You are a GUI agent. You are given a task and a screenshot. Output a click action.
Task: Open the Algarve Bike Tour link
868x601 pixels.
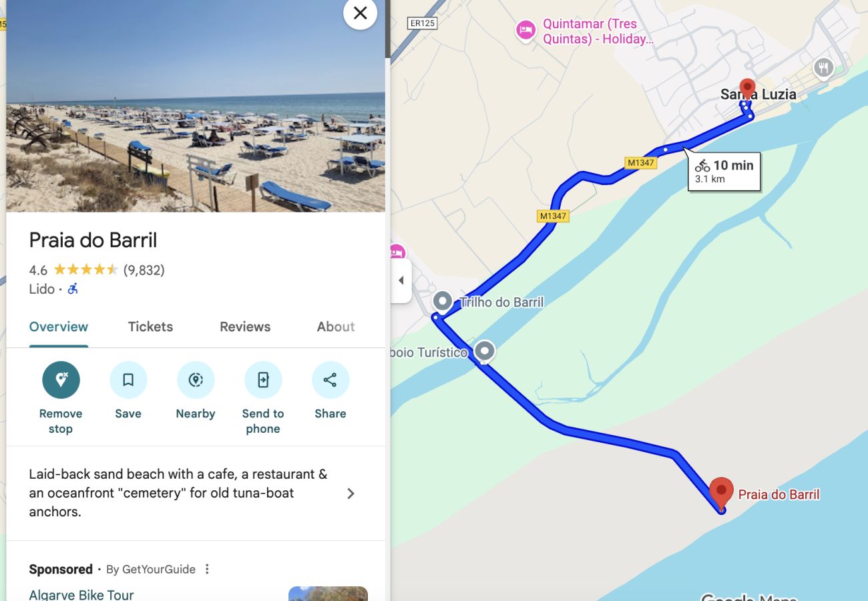81,594
